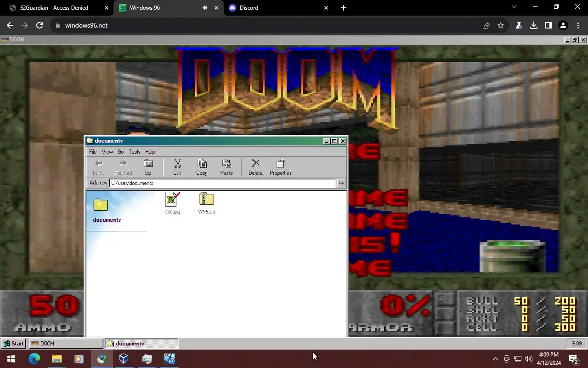Click the address field showing C:/user/documents

click(x=223, y=183)
